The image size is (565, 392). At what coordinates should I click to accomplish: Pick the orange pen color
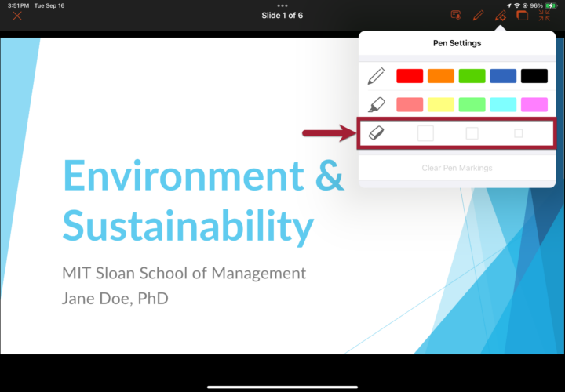(441, 76)
